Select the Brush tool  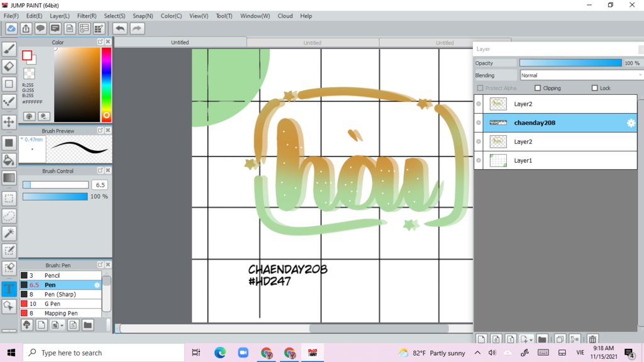point(9,49)
